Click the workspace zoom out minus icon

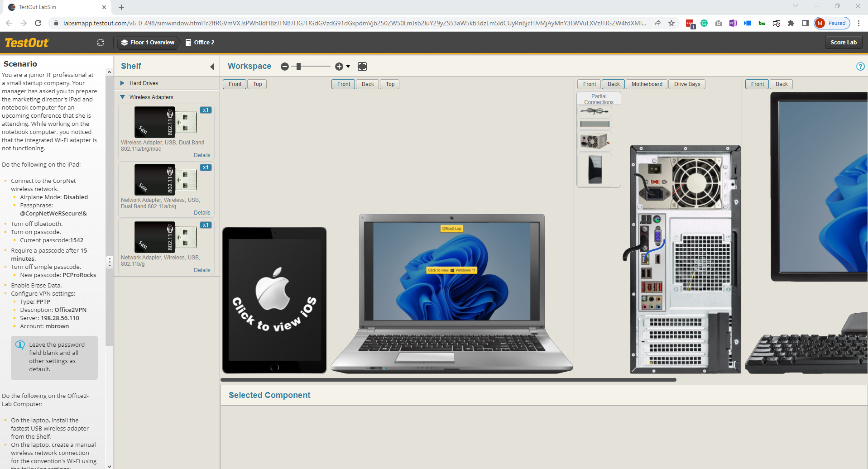click(284, 67)
